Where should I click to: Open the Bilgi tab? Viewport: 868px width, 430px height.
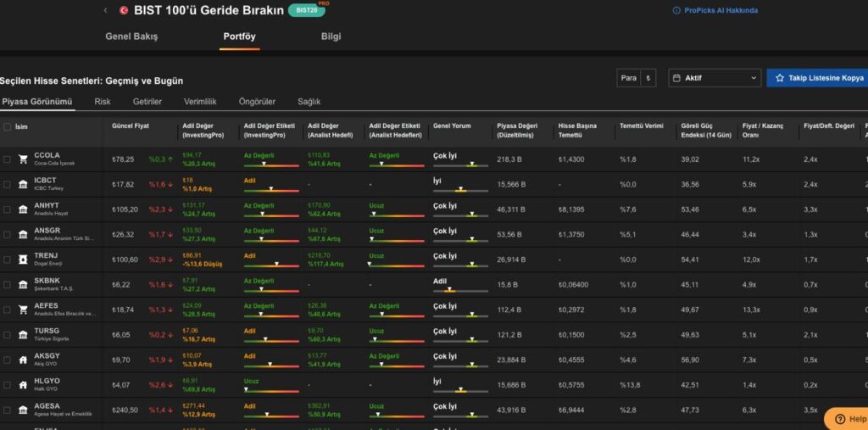point(331,36)
